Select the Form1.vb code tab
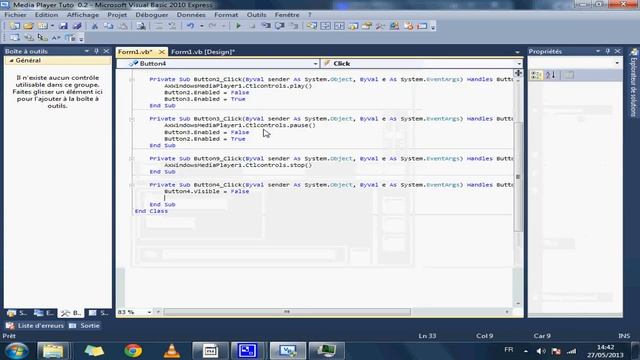Screen dimensions: 640x360 click(x=135, y=52)
